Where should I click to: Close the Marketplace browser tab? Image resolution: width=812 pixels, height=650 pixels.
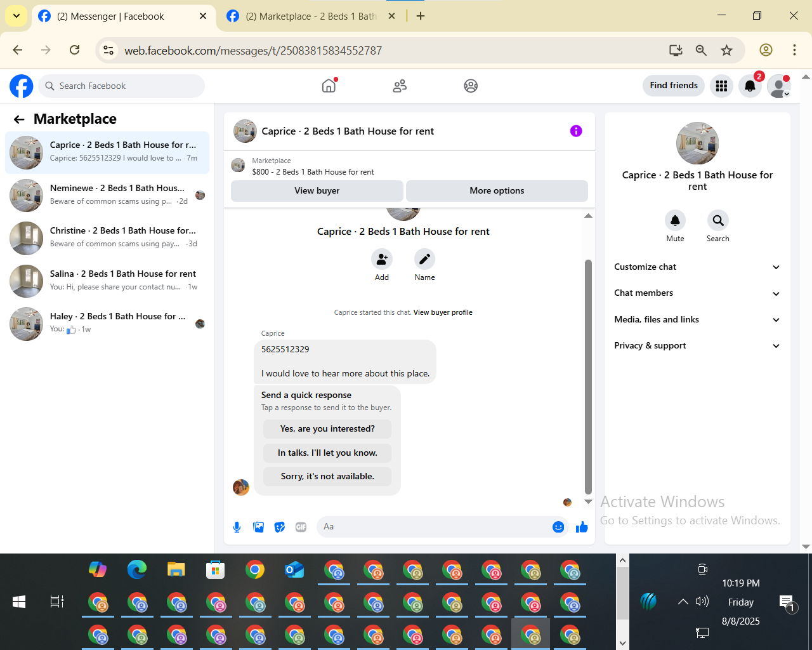(x=392, y=16)
